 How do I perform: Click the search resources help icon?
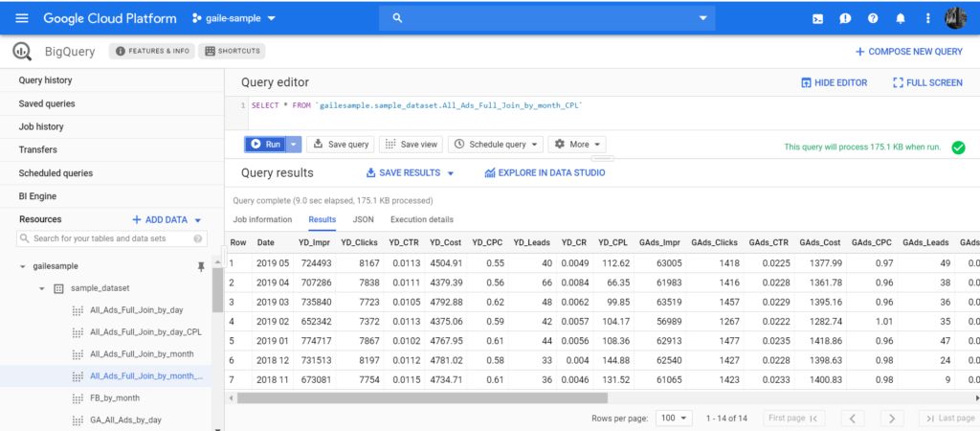pyautogui.click(x=198, y=238)
